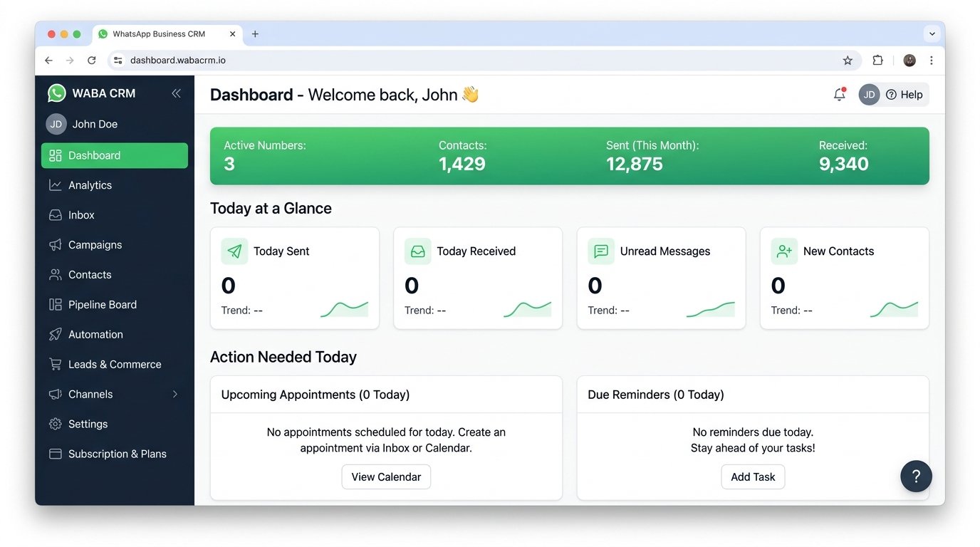Click John Doe profile name
This screenshot has width=980, height=547.
pos(95,124)
